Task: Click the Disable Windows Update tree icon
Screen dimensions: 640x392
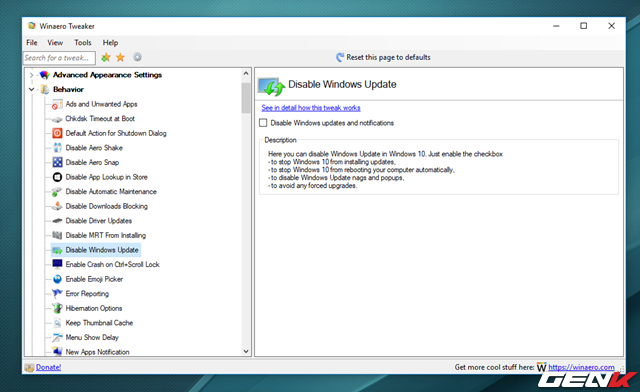Action: pos(57,250)
